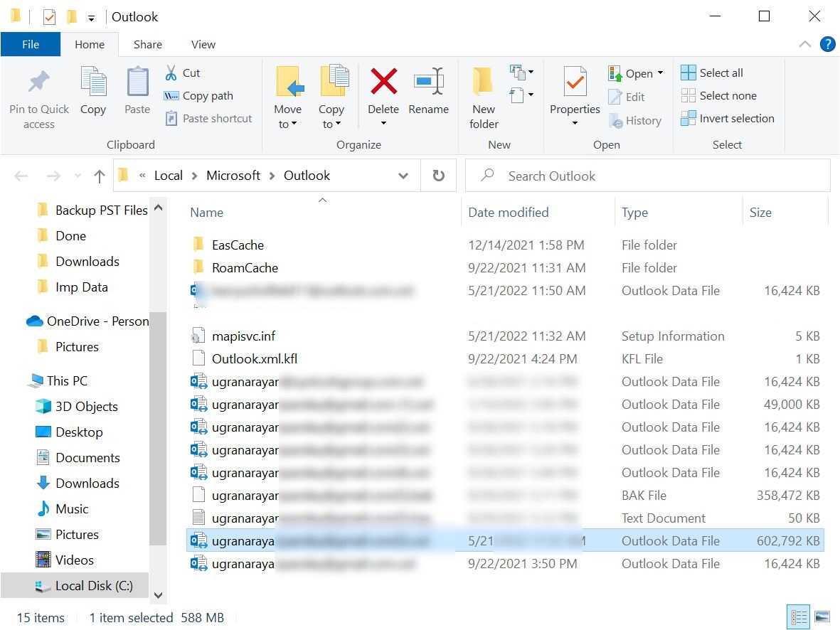840x630 pixels.
Task: Click the Pin to Quick access icon
Action: (x=38, y=82)
